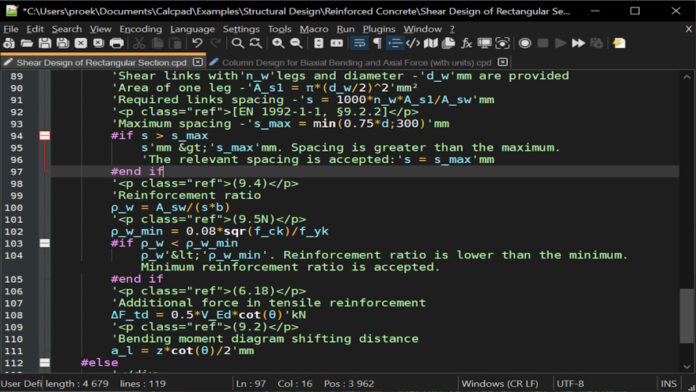This screenshot has width=696, height=392.
Task: Zoom in with the plus magnifier
Action: coord(278,43)
